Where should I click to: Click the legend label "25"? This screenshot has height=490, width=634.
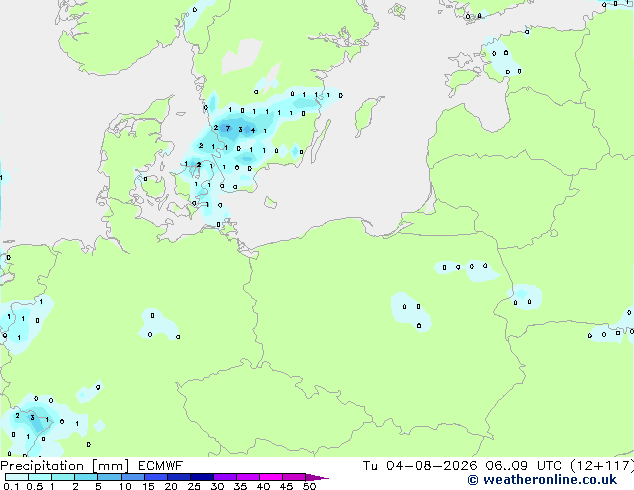coord(194,486)
